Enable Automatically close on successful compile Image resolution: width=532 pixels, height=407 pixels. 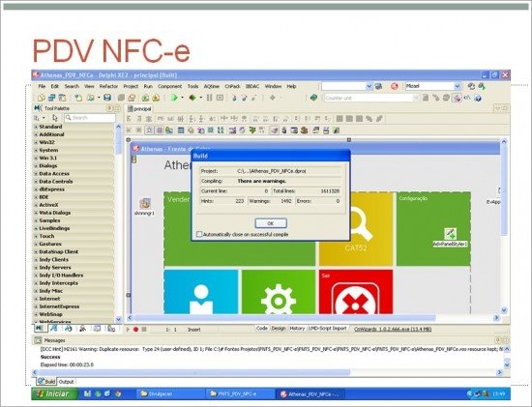tap(199, 234)
